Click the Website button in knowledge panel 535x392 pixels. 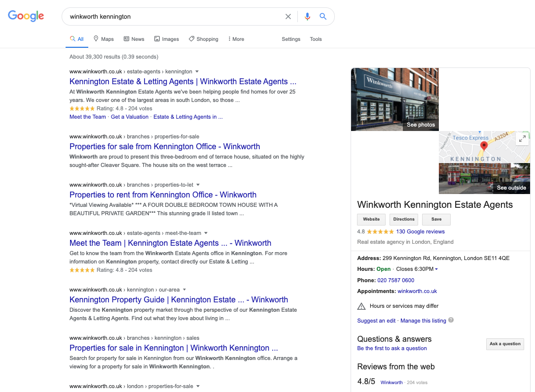[x=371, y=220]
